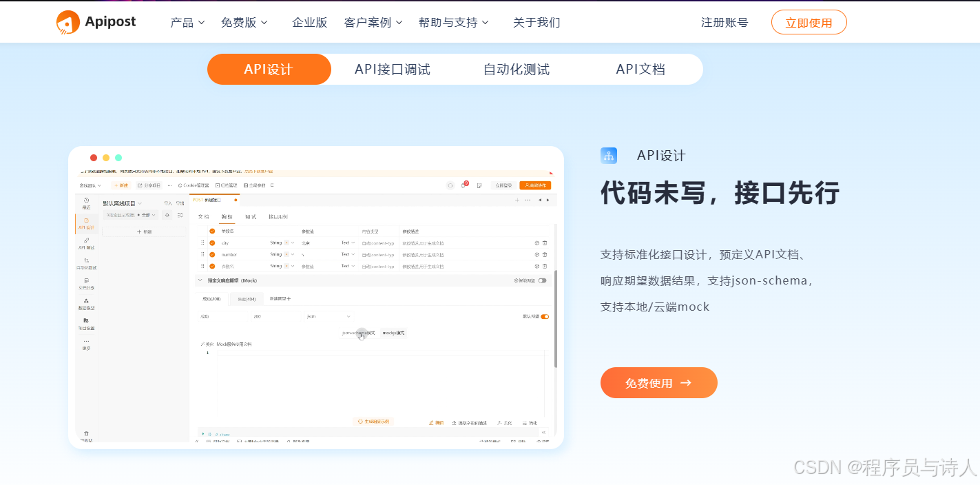Delete the number parameter row

coord(545,254)
